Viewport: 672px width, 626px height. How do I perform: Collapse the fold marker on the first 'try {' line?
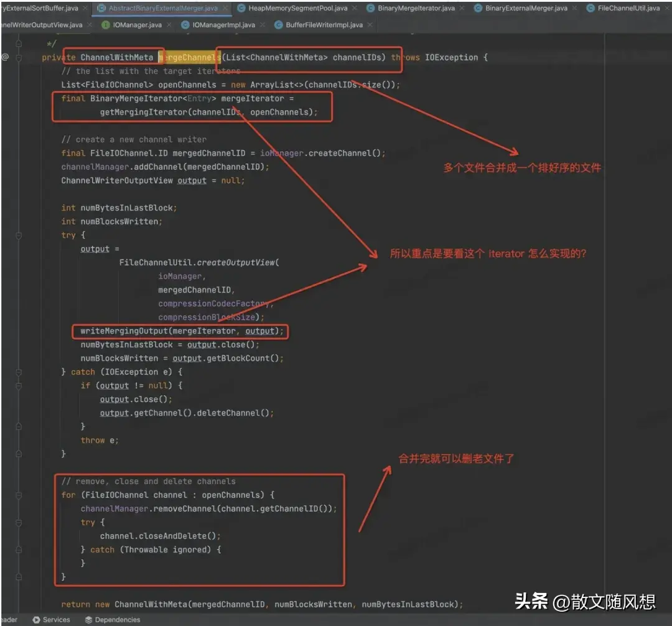pyautogui.click(x=19, y=235)
